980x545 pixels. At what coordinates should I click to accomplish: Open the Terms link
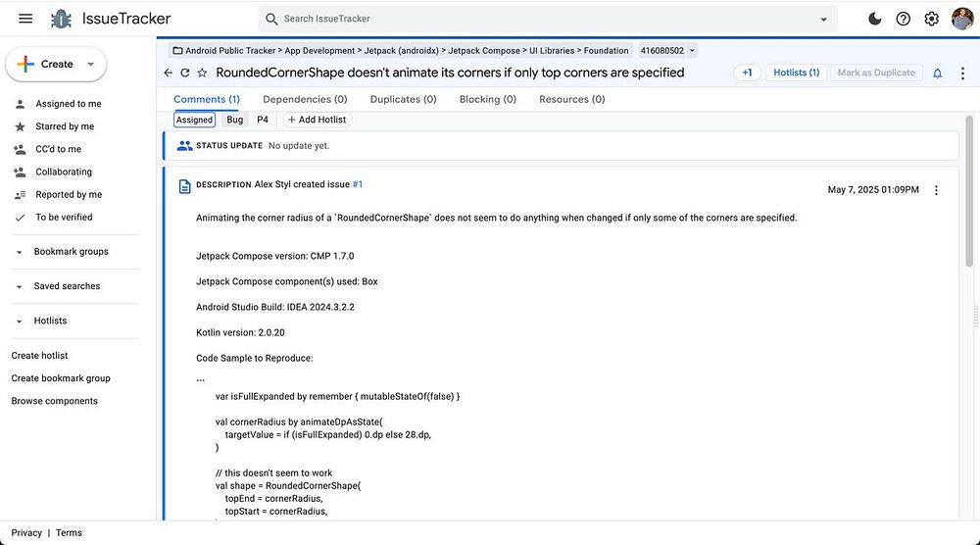click(69, 533)
